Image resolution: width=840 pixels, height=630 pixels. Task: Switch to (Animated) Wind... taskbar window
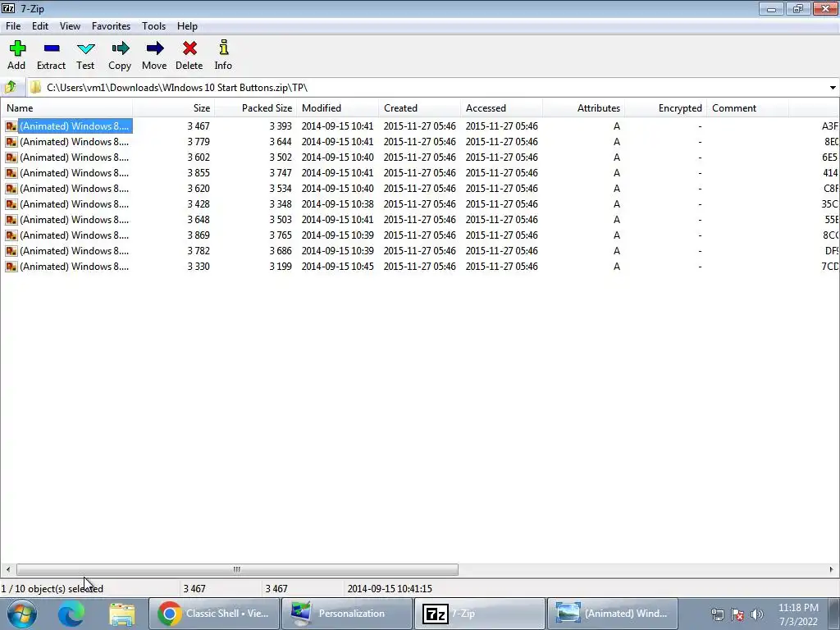612,614
